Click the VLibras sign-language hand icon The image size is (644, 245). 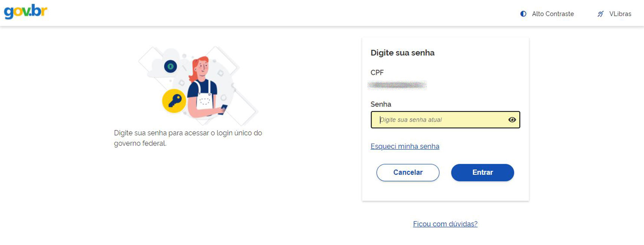[x=600, y=14]
